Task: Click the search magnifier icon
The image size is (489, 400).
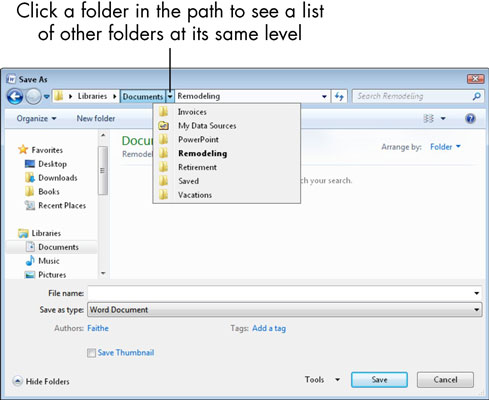Action: tap(477, 96)
